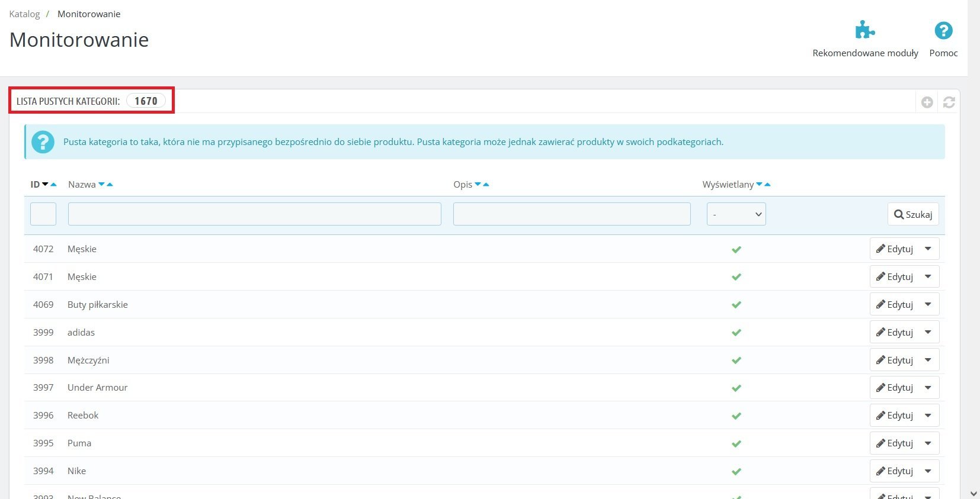Show more actions for the Puma row

point(928,443)
